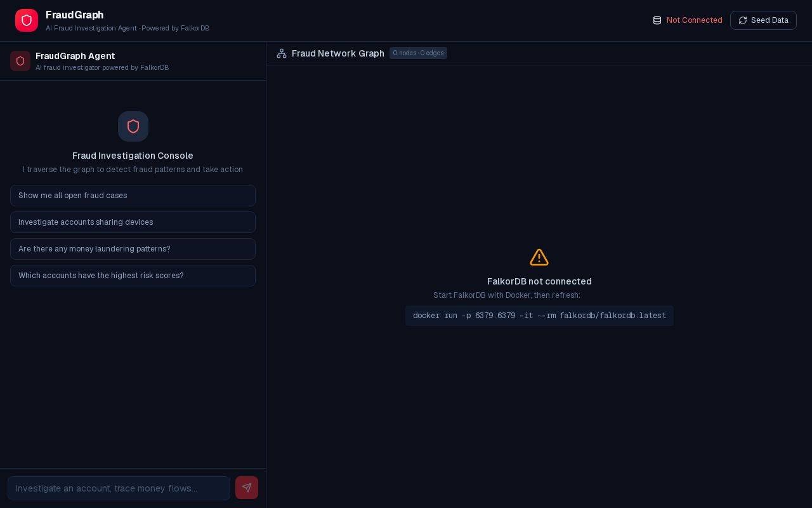Click the FraudGraph shield logo in header
This screenshot has height=508, width=812.
[x=27, y=20]
